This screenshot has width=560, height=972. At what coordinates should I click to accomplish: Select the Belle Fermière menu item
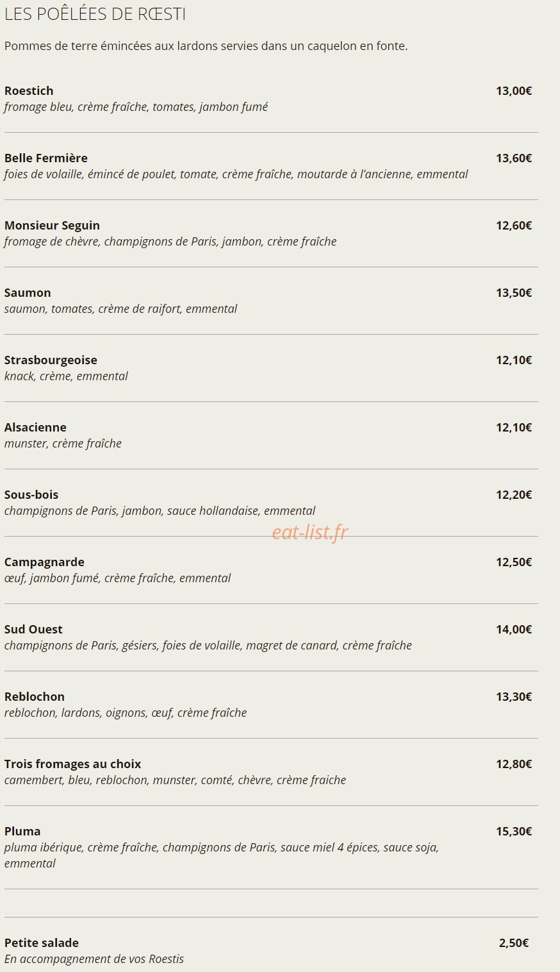[x=46, y=158]
